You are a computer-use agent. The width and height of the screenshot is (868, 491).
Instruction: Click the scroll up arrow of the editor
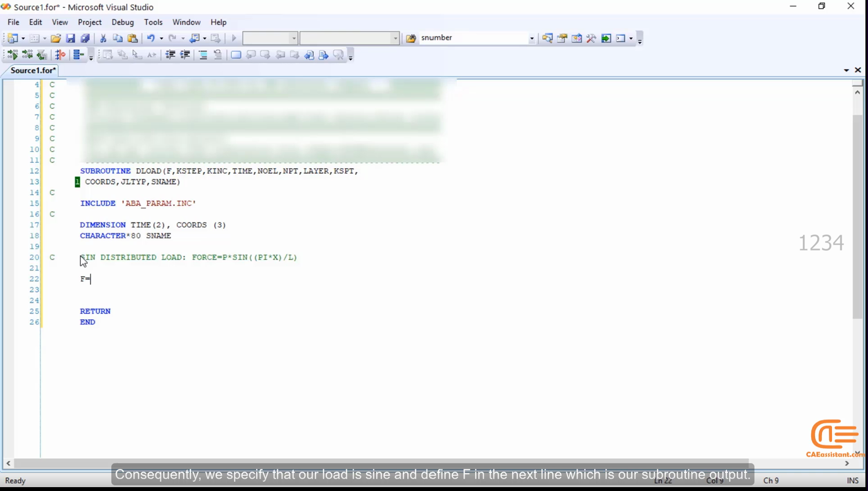857,92
